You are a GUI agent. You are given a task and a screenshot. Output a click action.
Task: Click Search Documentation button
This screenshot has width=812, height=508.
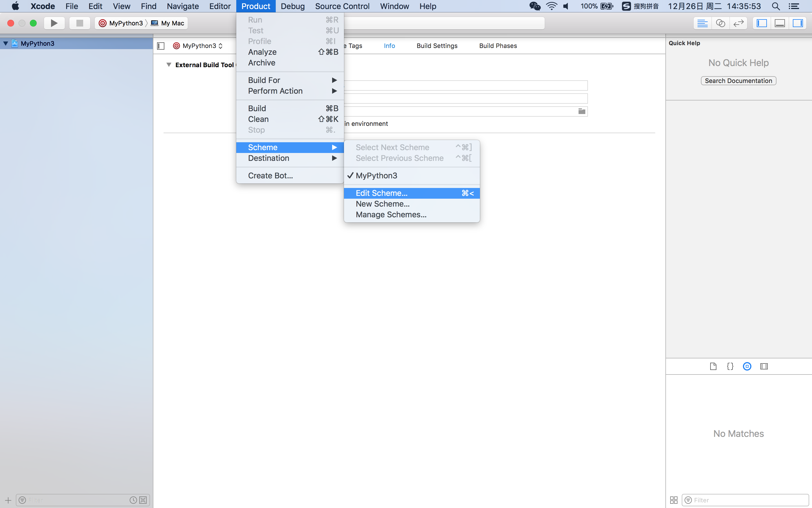click(x=738, y=81)
